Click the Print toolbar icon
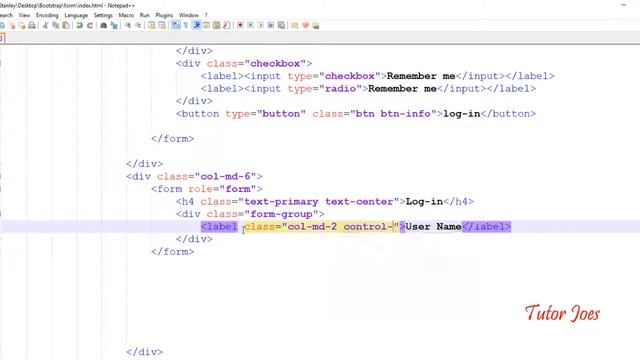Screen dimensions: 640x360 [x=32, y=25]
